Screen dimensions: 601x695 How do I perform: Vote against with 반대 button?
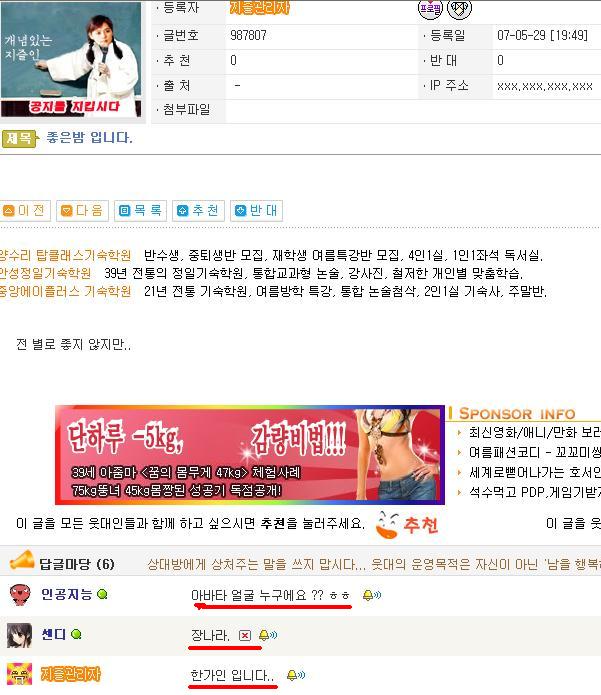(x=256, y=211)
